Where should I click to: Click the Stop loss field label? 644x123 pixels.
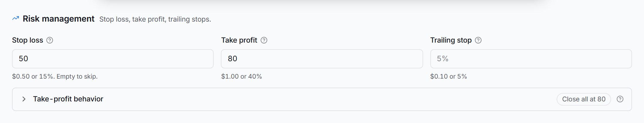(x=28, y=40)
